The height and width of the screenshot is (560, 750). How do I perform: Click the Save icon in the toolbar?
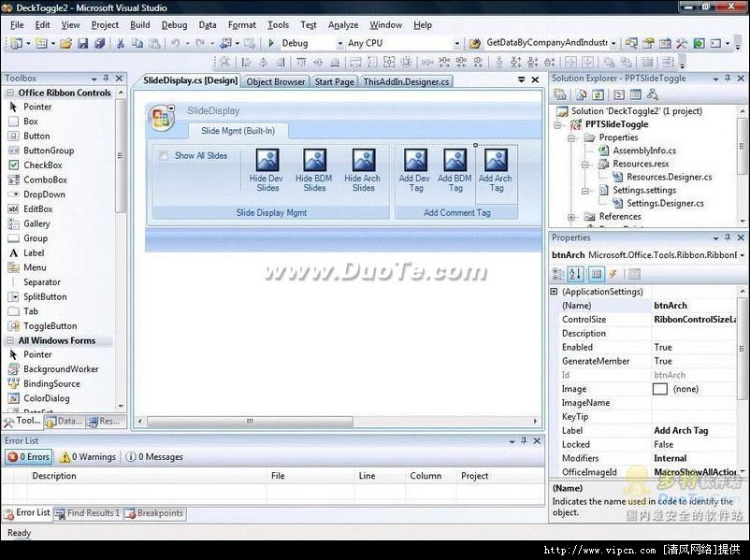click(82, 44)
